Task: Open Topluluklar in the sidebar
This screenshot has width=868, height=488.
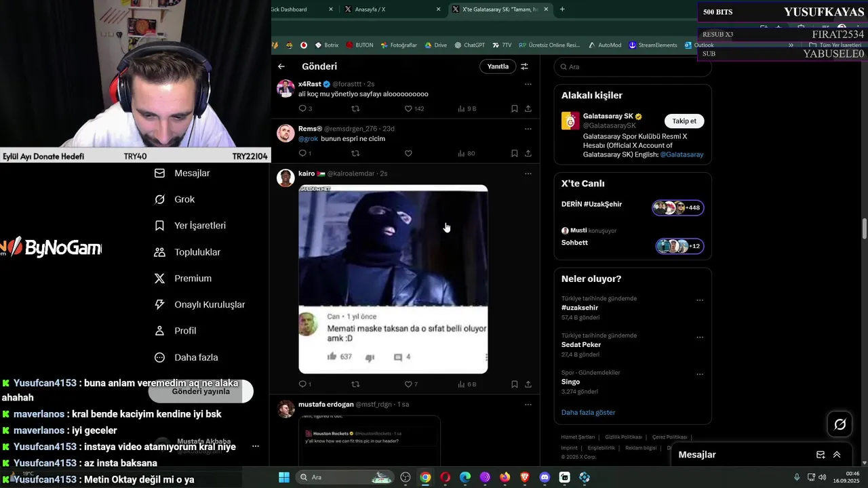Action: [x=187, y=252]
